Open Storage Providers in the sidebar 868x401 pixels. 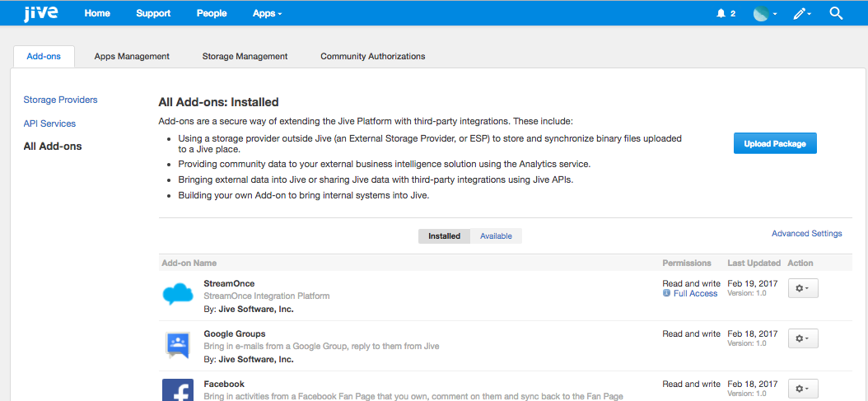[x=60, y=100]
